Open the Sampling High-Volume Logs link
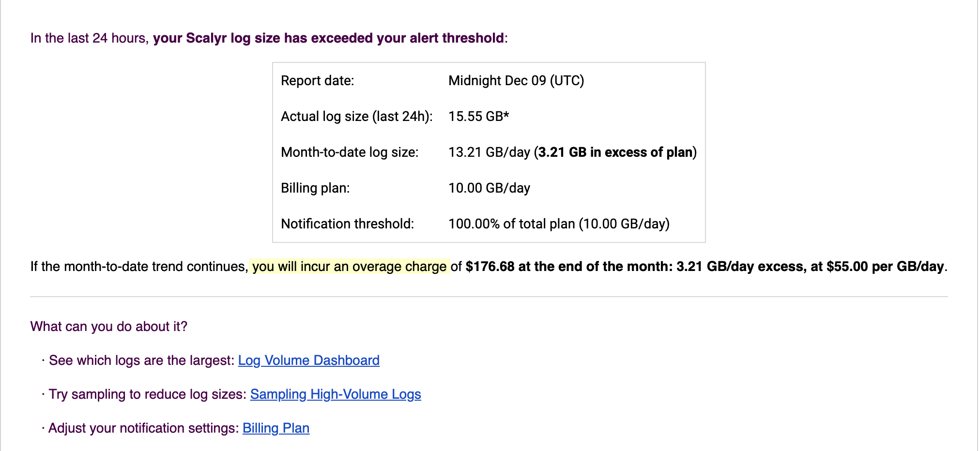The width and height of the screenshot is (980, 451). [336, 394]
